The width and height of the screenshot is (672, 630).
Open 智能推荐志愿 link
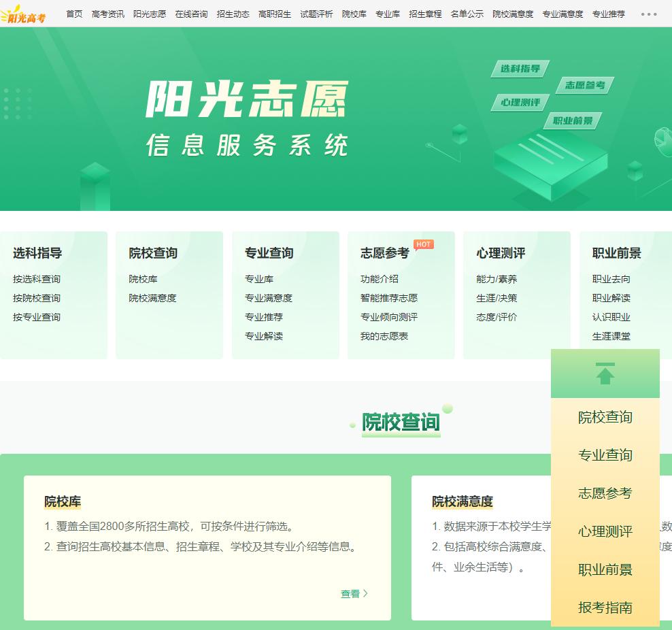389,298
